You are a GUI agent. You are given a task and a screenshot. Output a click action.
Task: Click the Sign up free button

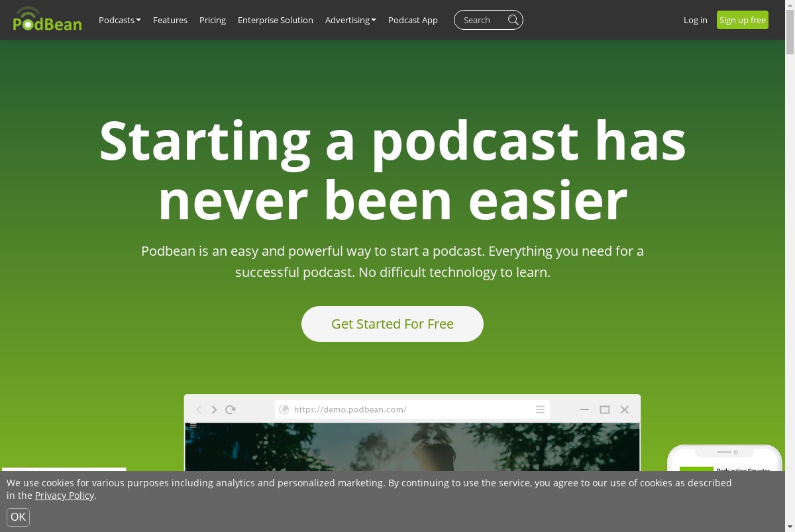pyautogui.click(x=743, y=20)
